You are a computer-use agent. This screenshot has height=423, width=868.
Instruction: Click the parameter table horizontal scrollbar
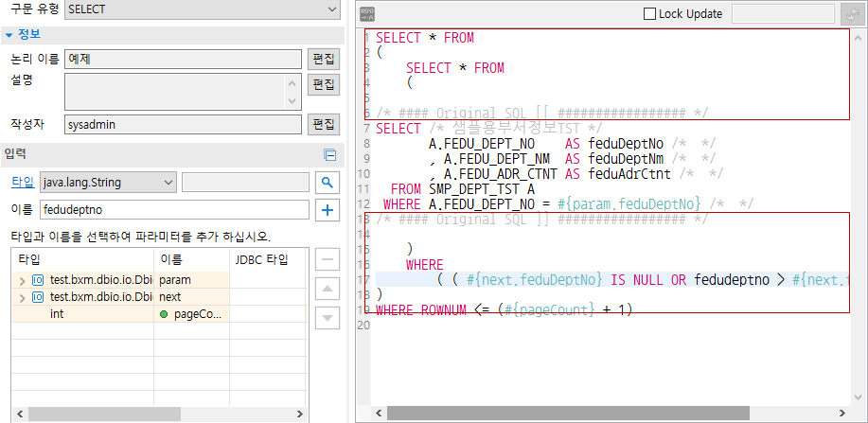click(x=105, y=414)
